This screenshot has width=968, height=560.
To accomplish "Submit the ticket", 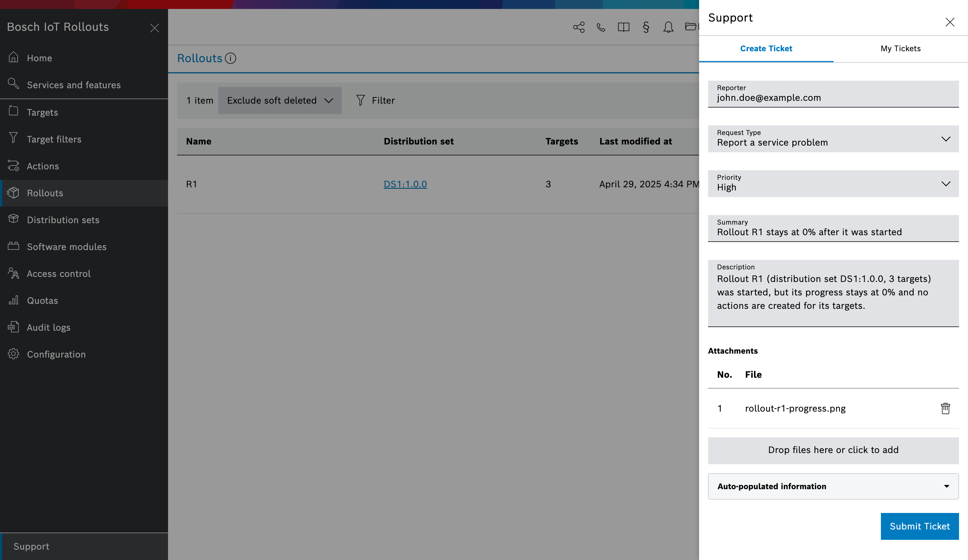I will pos(920,526).
